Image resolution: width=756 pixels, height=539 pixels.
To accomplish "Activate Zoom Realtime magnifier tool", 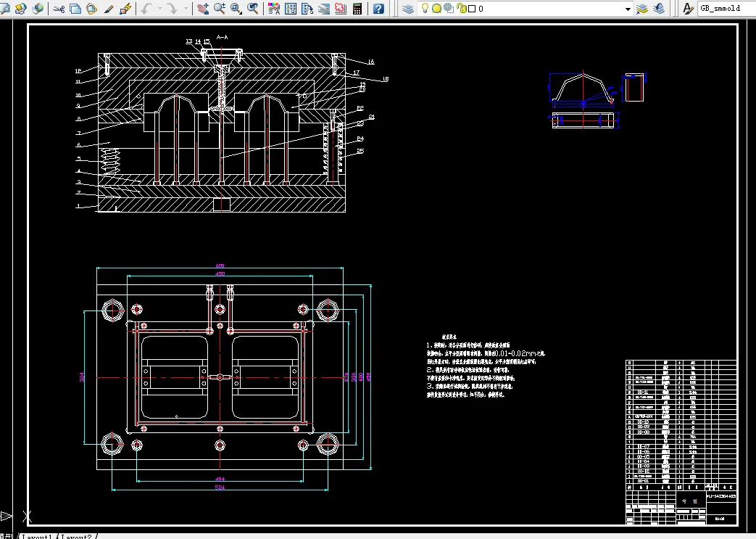I will (x=219, y=9).
